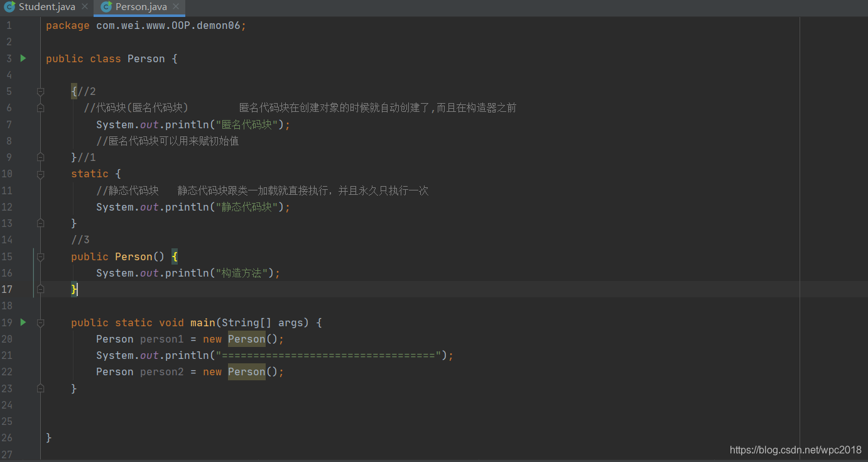868x462 pixels.
Task: Click variable person2 on line 22
Action: pos(161,372)
